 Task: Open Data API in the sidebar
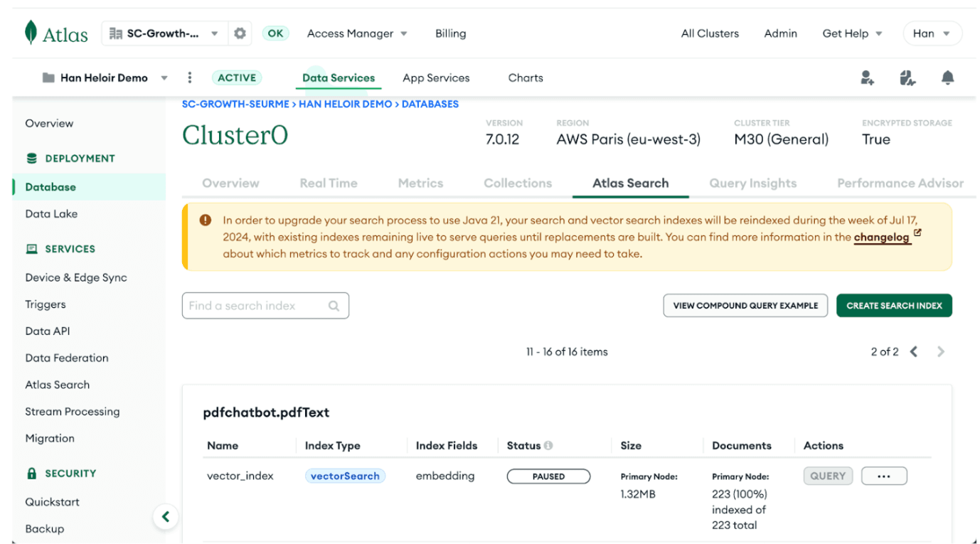click(x=48, y=331)
